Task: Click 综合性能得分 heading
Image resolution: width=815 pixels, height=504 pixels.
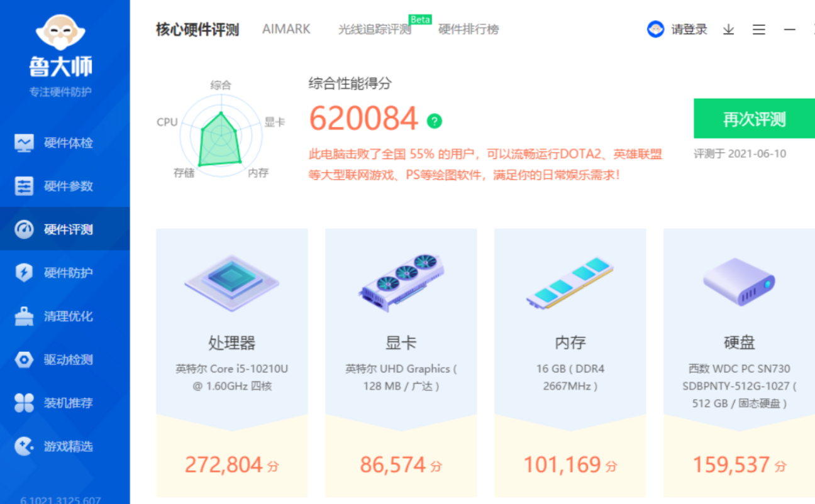Action: [350, 84]
